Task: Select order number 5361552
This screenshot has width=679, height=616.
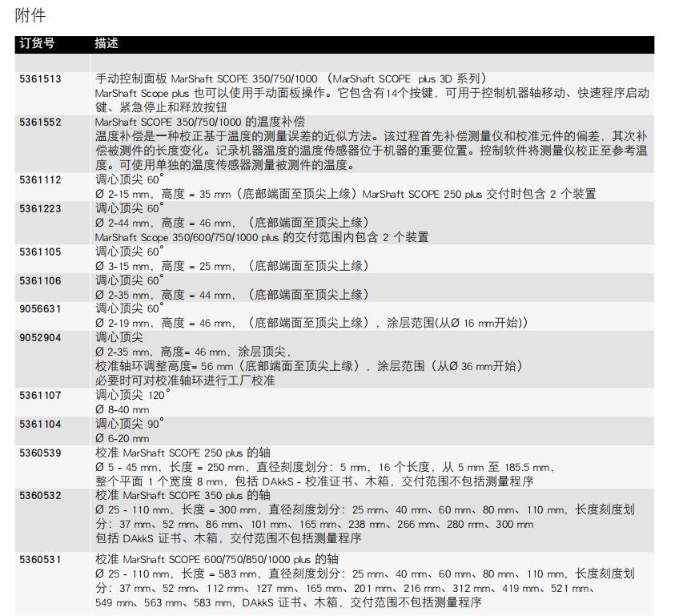Action: pyautogui.click(x=40, y=123)
